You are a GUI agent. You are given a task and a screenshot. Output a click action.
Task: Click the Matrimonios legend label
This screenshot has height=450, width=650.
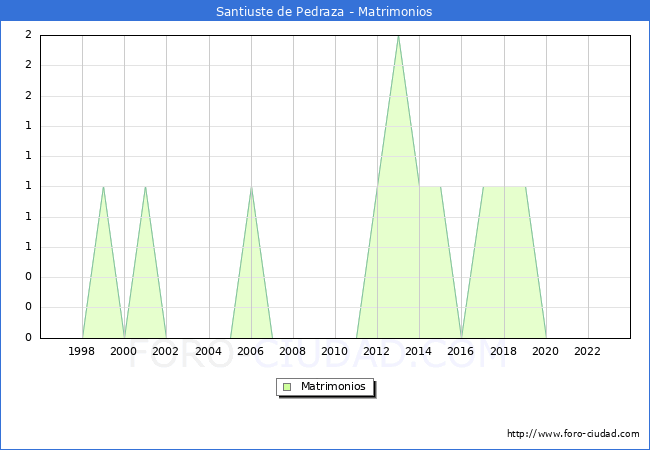333,387
